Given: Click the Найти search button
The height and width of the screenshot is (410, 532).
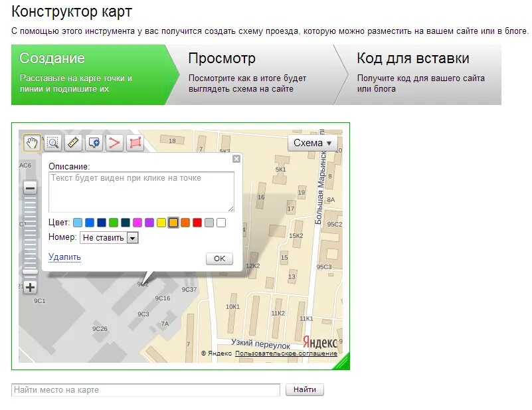Looking at the screenshot, I should tap(305, 389).
